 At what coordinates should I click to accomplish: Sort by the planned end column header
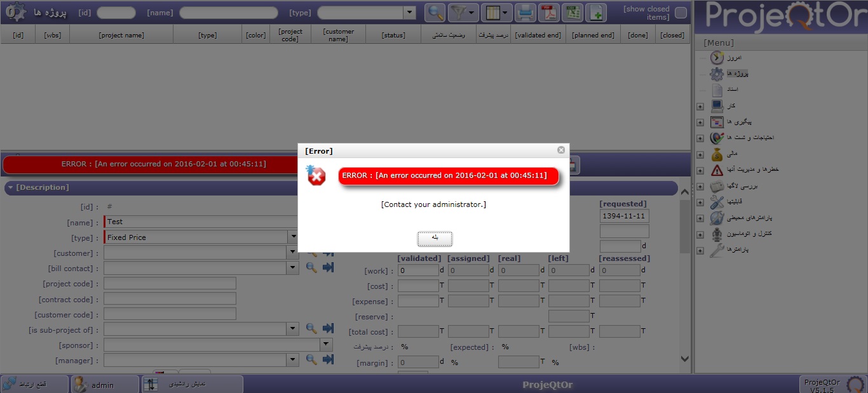[593, 35]
